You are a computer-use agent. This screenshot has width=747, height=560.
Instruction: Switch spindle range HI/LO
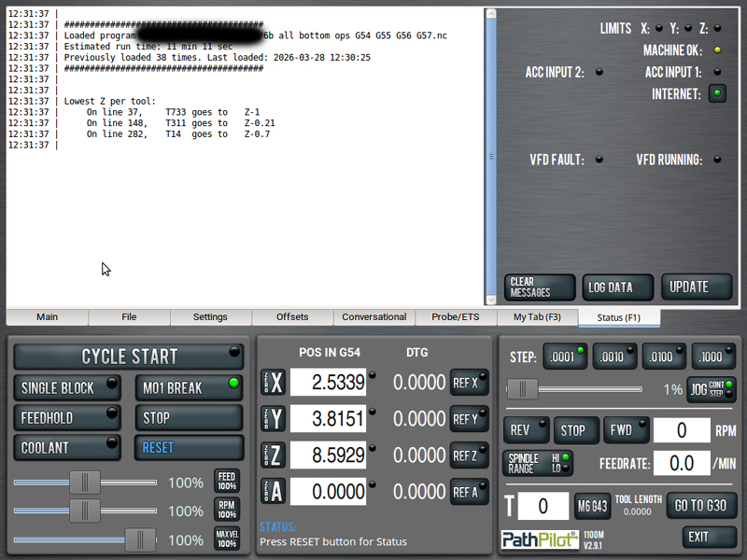point(539,463)
